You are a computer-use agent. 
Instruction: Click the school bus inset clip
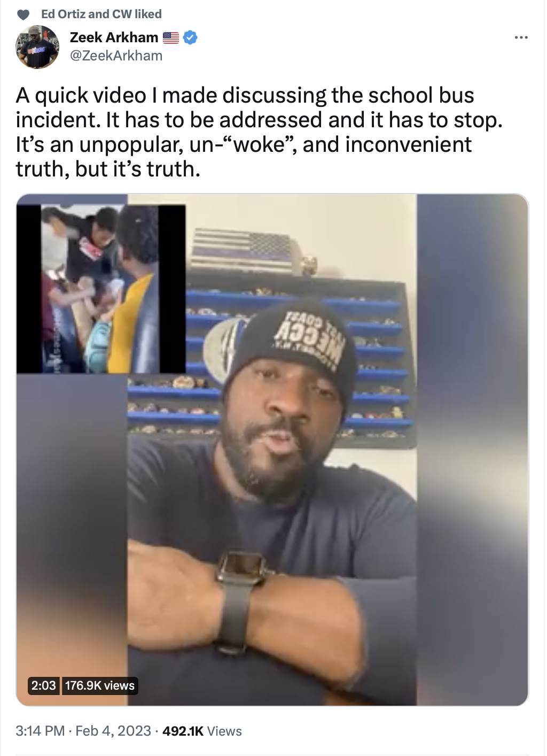click(101, 289)
